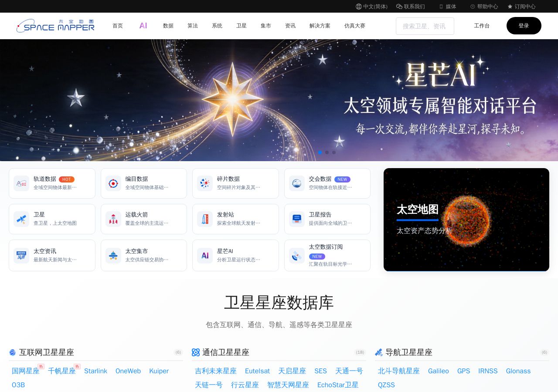Open the 国网星座 constellation link
This screenshot has height=392, width=558.
point(26,371)
